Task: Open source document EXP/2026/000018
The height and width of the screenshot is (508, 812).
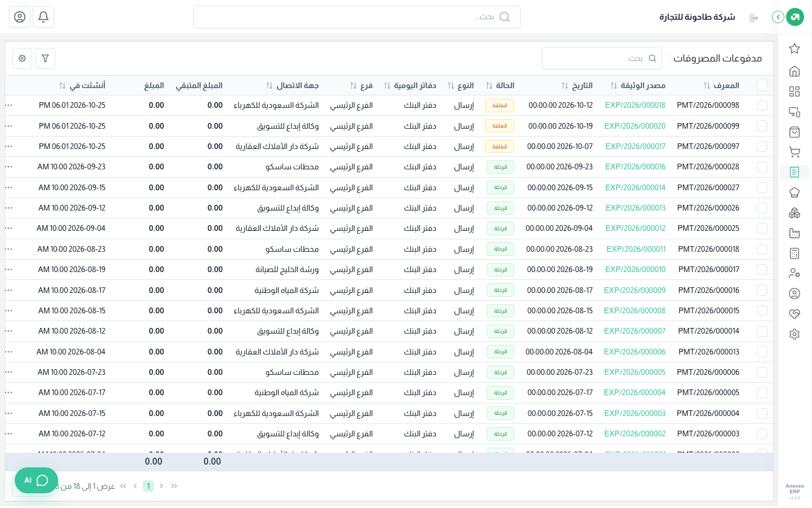Action: click(635, 106)
